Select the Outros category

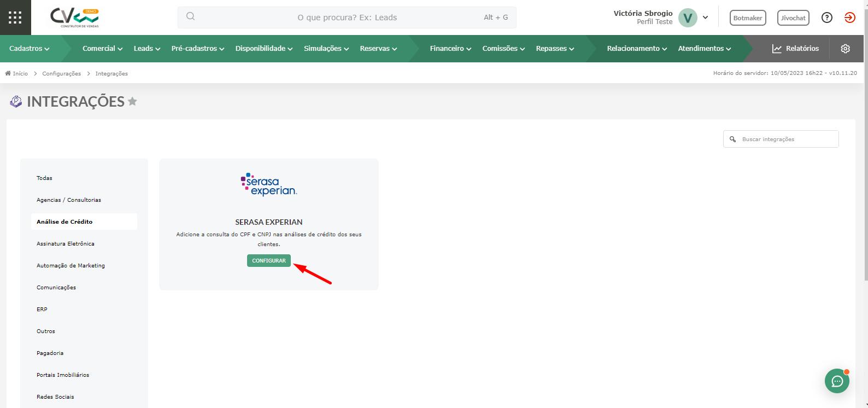84,331
